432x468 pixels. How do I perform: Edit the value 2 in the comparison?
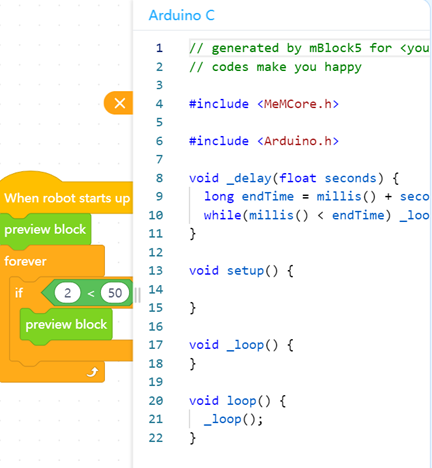click(68, 293)
